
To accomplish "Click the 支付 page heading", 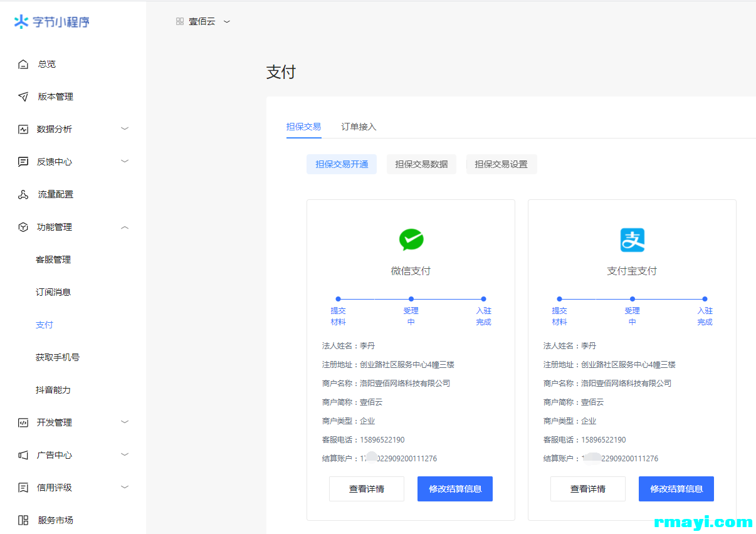I will click(x=281, y=72).
